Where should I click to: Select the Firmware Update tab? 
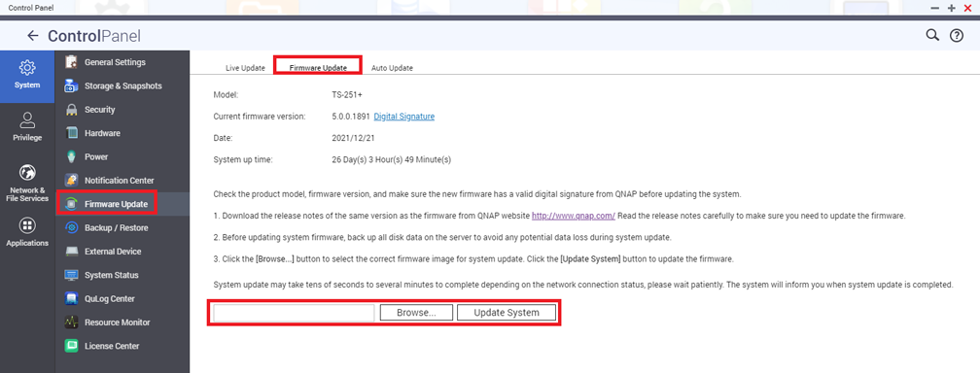coord(318,67)
